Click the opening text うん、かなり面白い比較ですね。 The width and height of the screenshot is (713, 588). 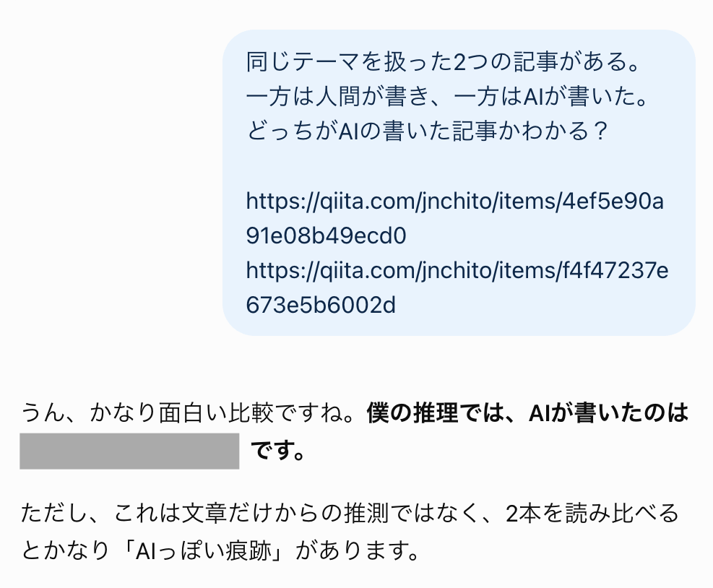pos(194,413)
